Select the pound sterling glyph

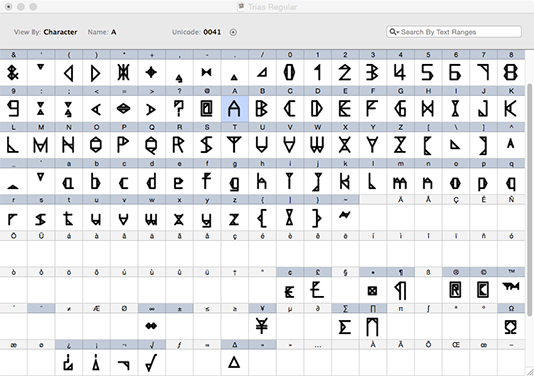(317, 290)
